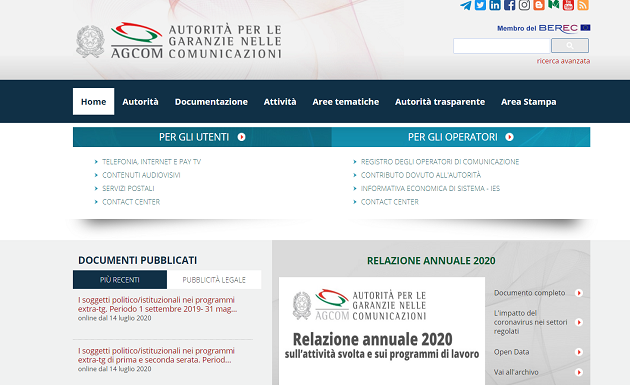Open document on extra-tg prima e seconda serata
The width and height of the screenshot is (630, 385).
pos(156,355)
